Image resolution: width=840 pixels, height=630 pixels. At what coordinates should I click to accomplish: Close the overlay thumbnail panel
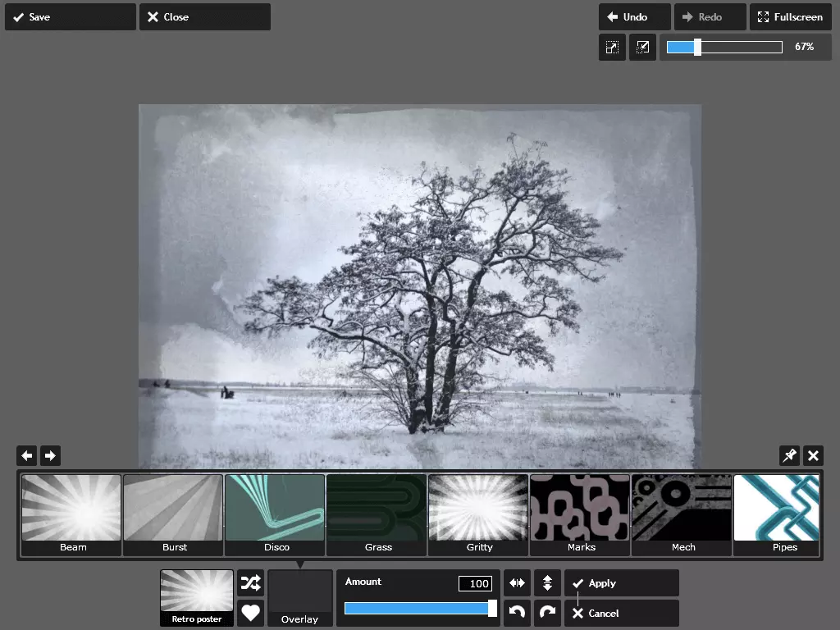[x=813, y=456]
